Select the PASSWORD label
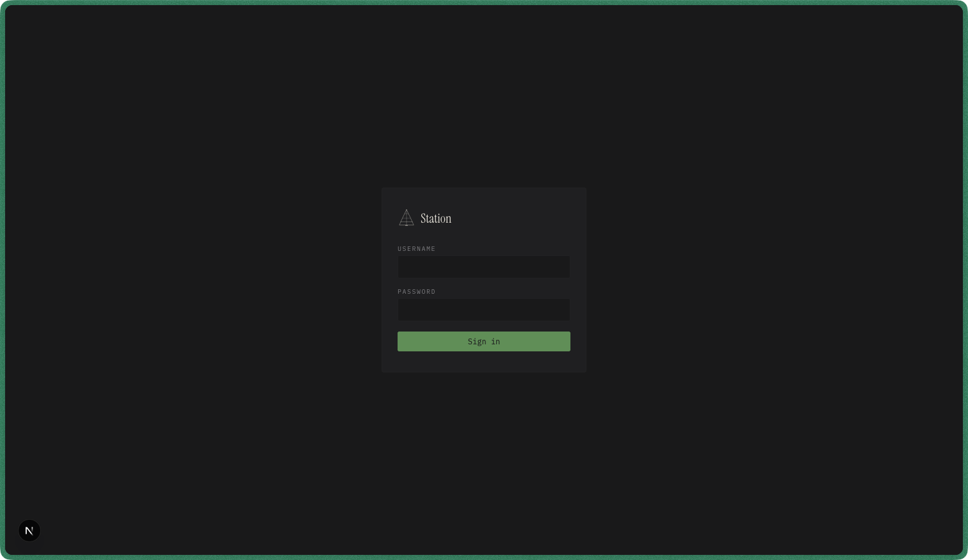The image size is (968, 560). coord(416,292)
